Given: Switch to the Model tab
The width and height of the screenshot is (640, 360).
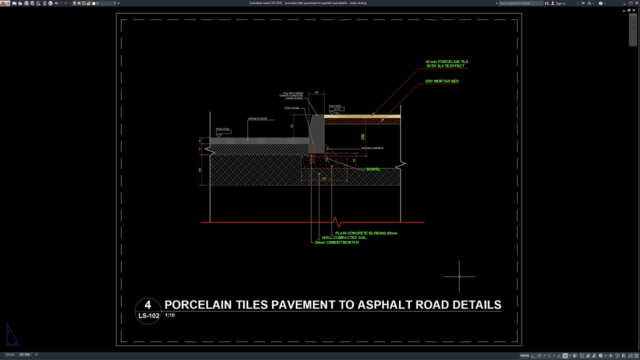Looking at the screenshot, I should pyautogui.click(x=10, y=355).
